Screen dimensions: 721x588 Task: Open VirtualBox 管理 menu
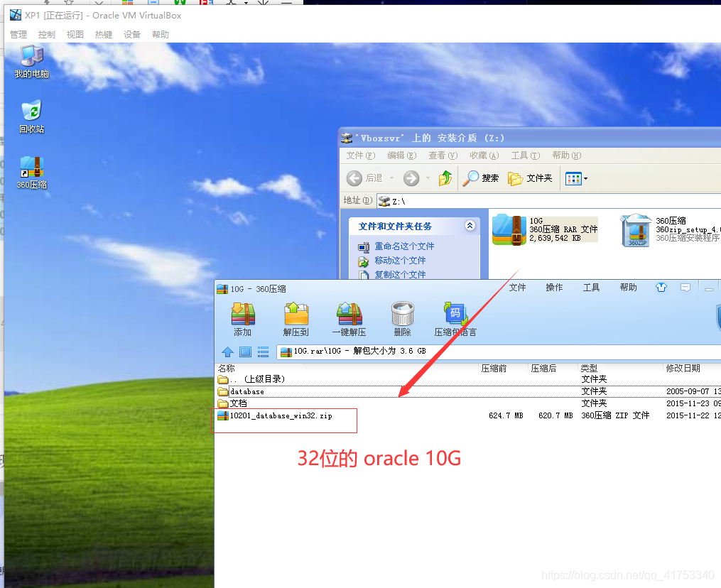click(x=18, y=35)
